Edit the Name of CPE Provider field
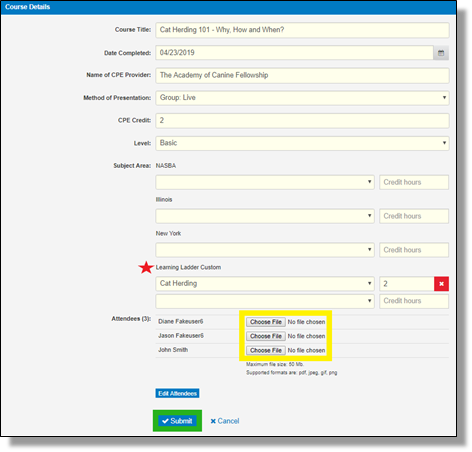This screenshot has height=452, width=472. pos(302,75)
